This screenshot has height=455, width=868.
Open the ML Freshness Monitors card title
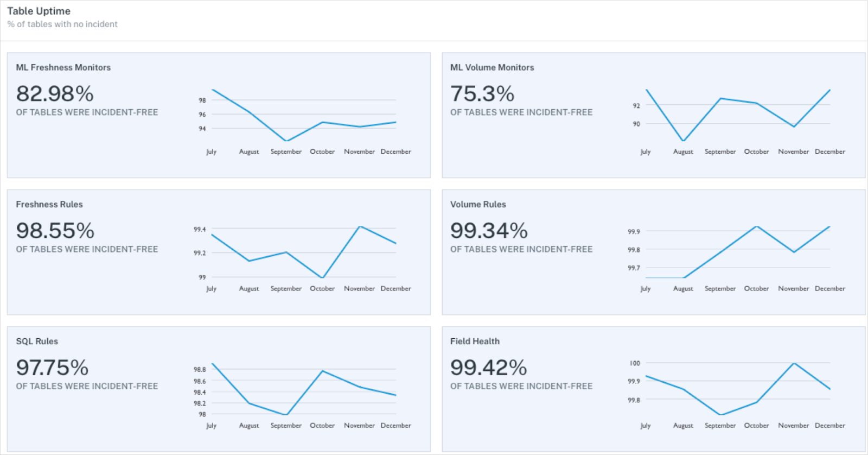tap(63, 67)
